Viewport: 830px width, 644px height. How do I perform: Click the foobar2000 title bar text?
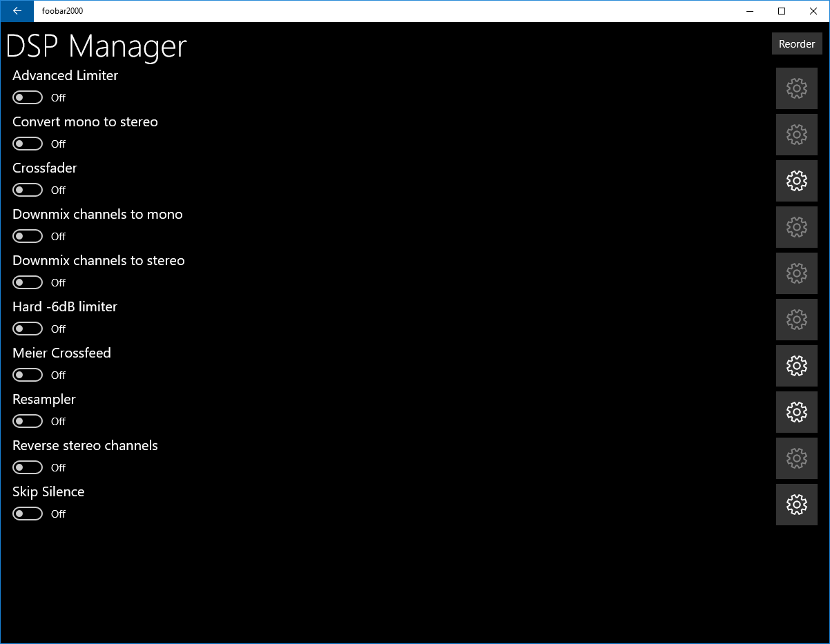pos(62,11)
